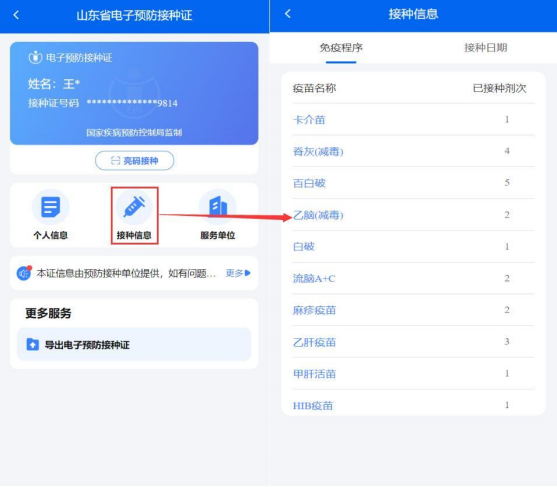This screenshot has width=557, height=487.
Task: Go back from the 山东省电子预防接种证 page
Action: pos(16,15)
